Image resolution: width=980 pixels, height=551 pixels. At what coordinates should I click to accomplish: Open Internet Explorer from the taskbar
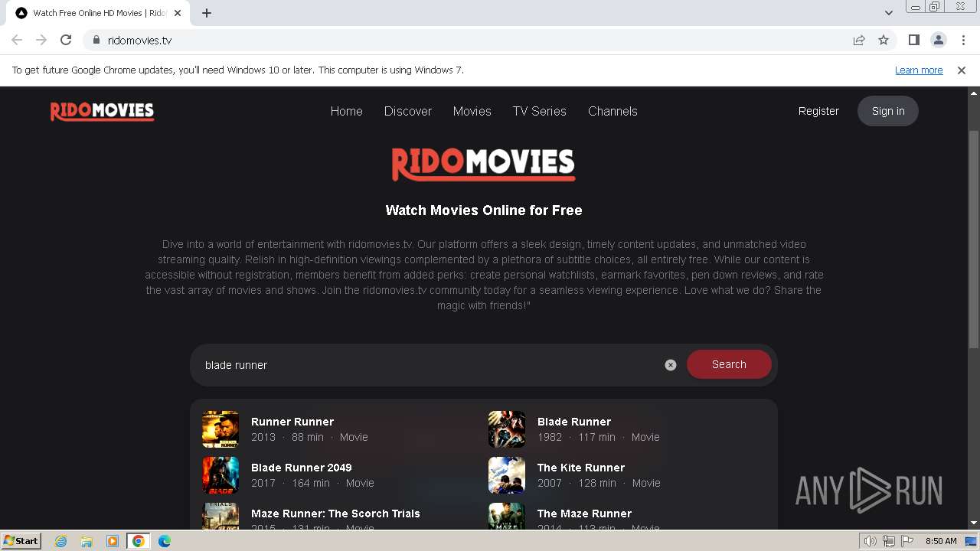click(61, 541)
